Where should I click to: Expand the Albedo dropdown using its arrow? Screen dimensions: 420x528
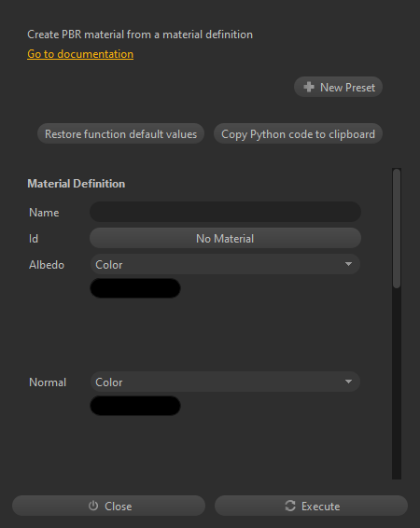[348, 264]
